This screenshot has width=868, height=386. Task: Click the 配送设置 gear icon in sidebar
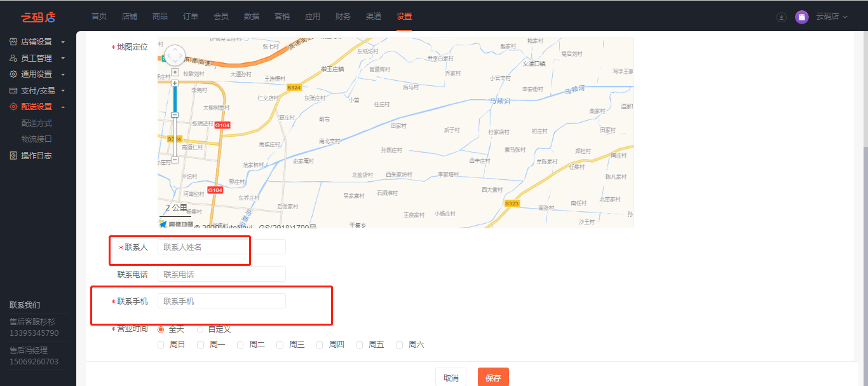[13, 107]
